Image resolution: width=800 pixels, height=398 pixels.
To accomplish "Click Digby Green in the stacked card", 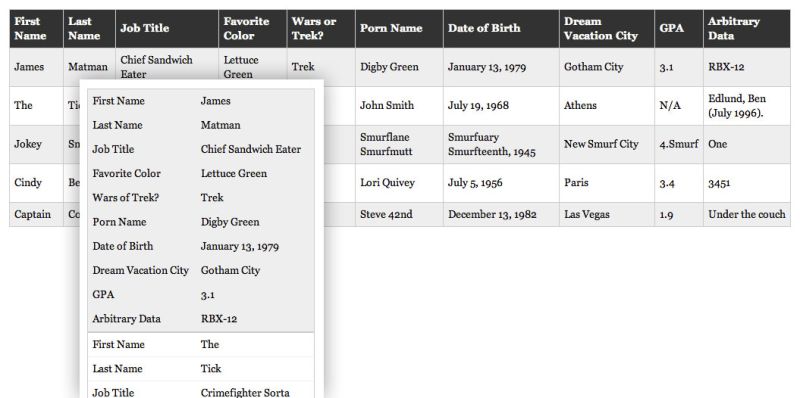I will point(230,222).
